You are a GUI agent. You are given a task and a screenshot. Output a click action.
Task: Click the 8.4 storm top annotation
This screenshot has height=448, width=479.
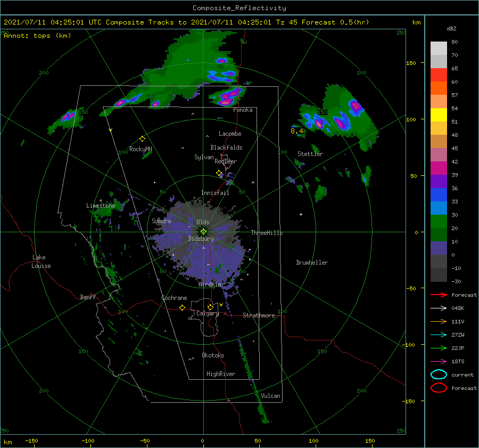tap(296, 131)
